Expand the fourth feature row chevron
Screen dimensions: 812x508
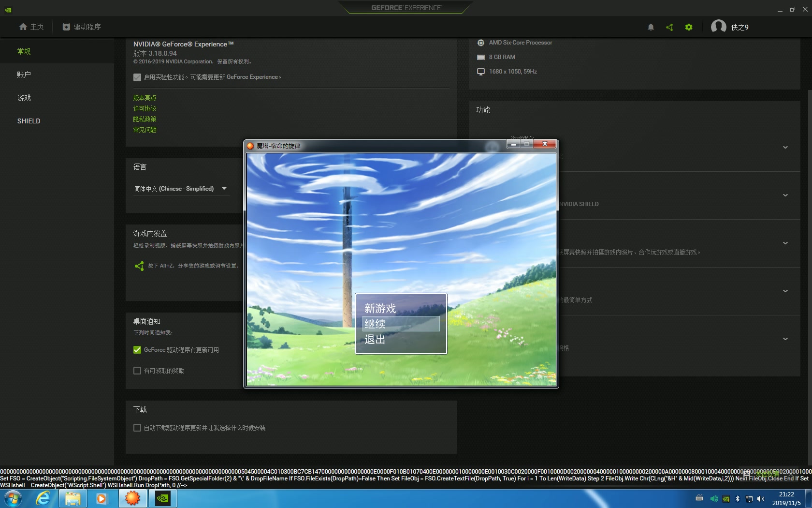pos(785,291)
